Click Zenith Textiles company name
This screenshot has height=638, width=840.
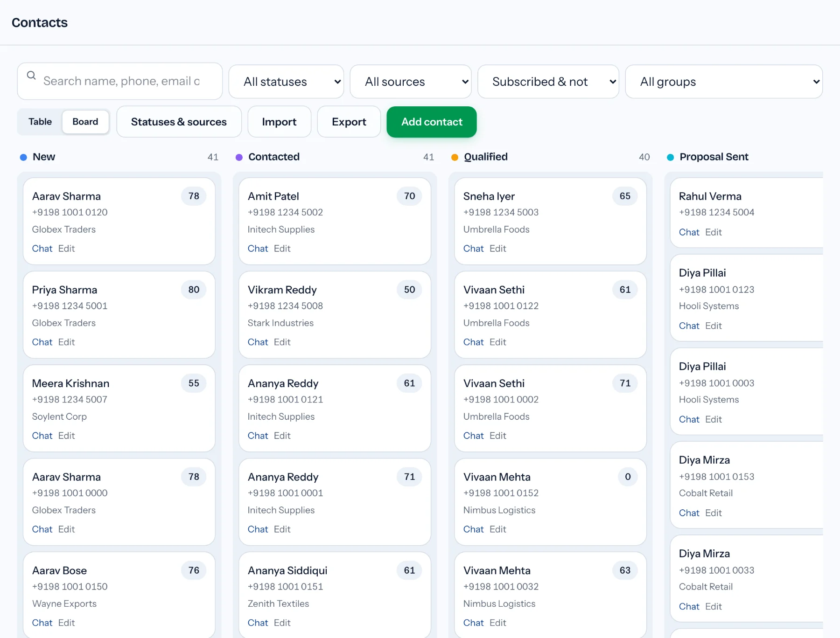pos(278,603)
